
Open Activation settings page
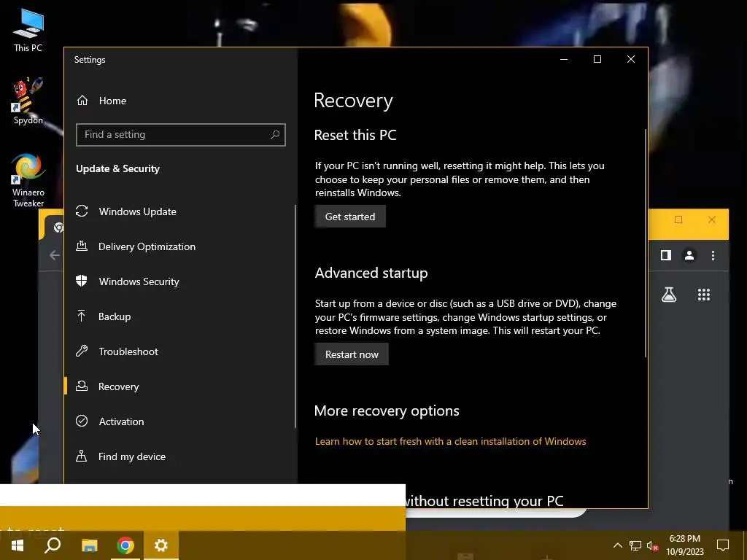[122, 421]
